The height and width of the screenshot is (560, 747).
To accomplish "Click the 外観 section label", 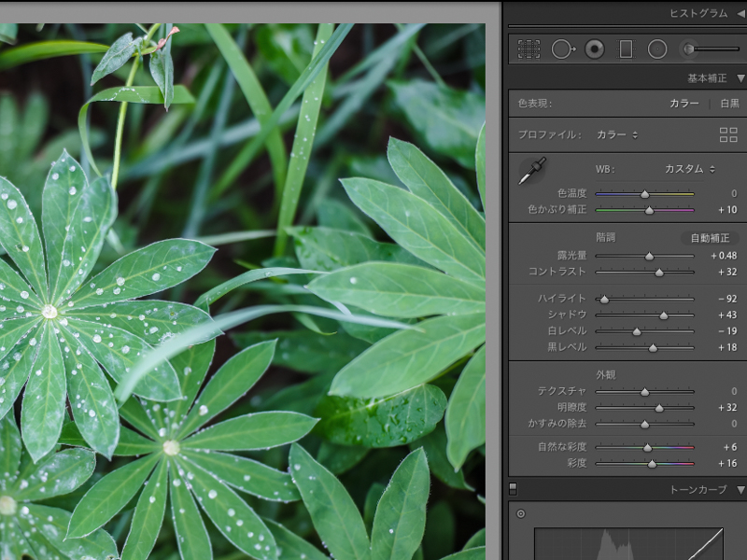I will [x=605, y=375].
